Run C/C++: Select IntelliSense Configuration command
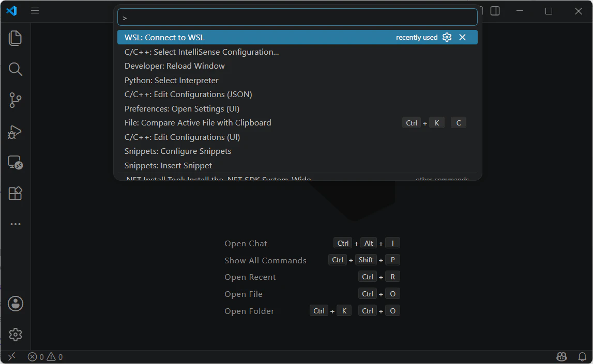593x364 pixels. (x=297, y=52)
